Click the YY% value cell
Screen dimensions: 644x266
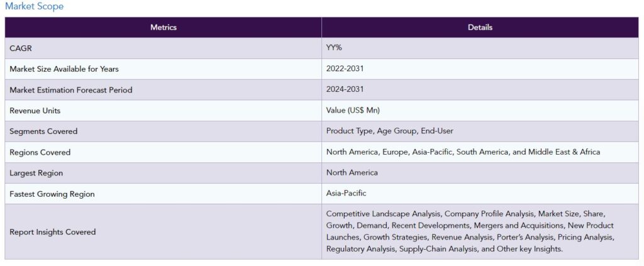[x=335, y=48]
